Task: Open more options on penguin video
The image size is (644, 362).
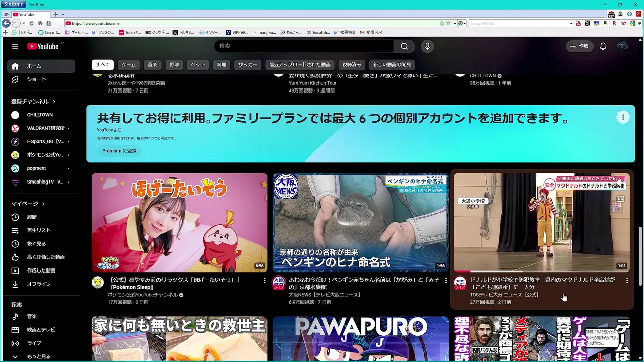Action: (x=446, y=280)
